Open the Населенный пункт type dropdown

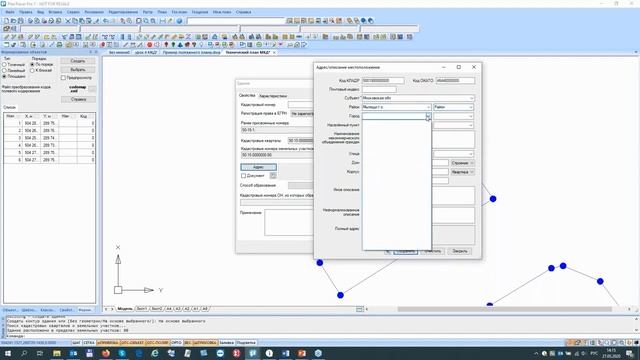pyautogui.click(x=471, y=125)
